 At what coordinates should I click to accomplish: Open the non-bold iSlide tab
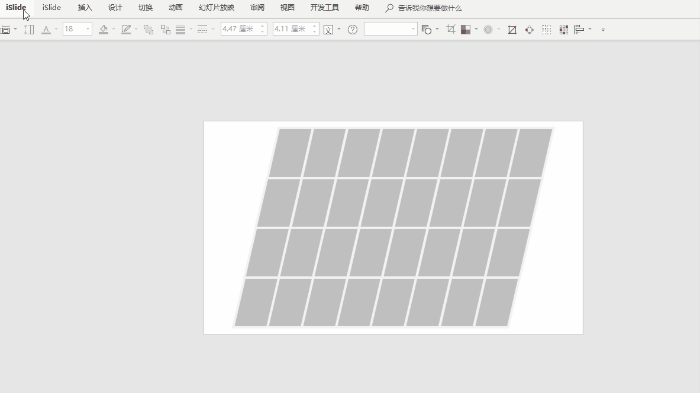point(51,8)
